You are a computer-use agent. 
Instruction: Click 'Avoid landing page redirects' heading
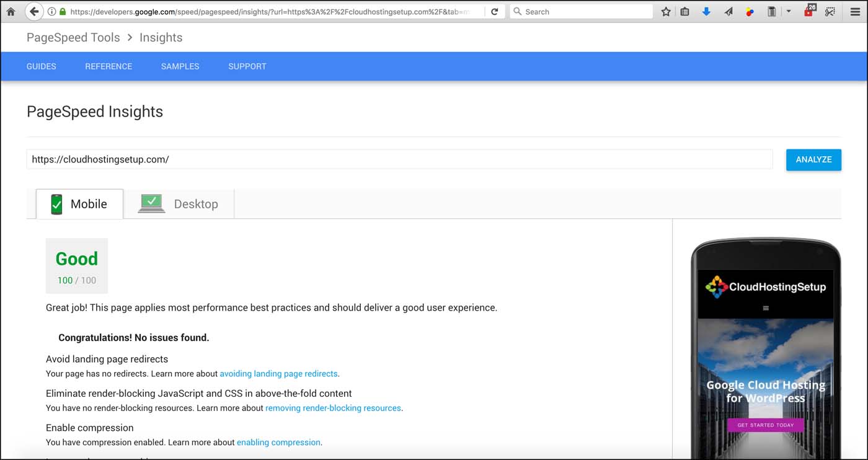pos(107,359)
